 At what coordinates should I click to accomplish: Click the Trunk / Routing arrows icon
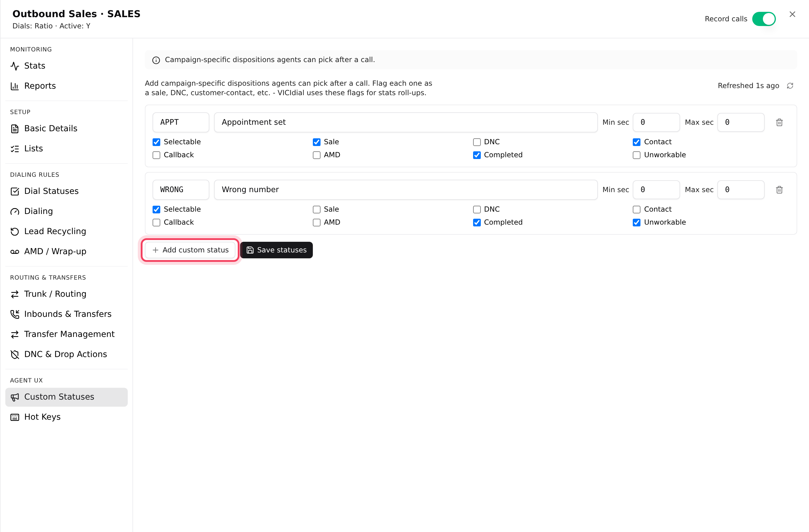click(x=14, y=294)
